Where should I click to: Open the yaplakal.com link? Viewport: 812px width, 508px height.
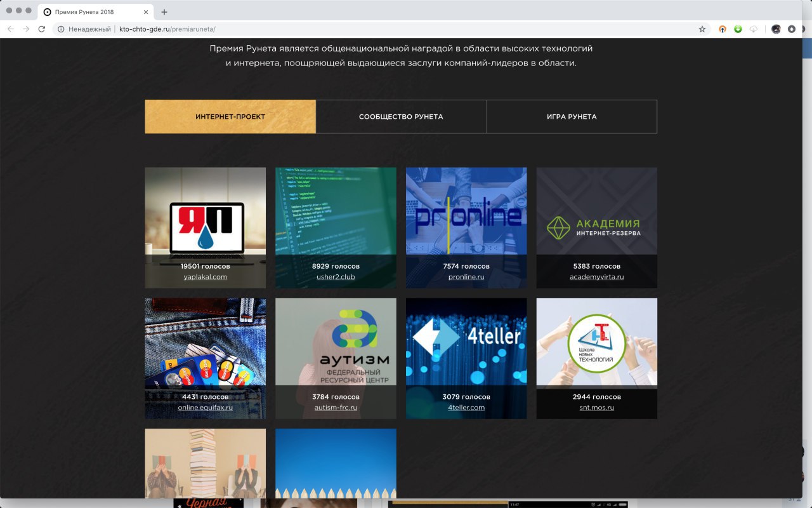[x=206, y=277]
